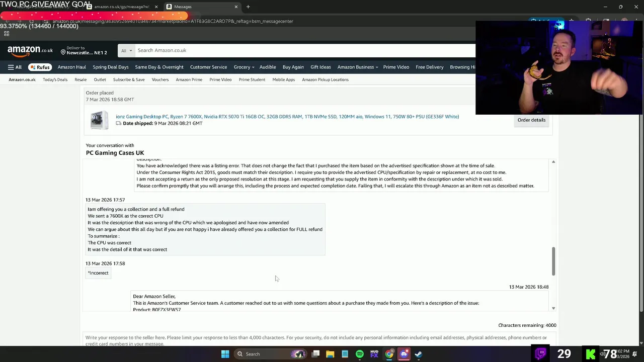This screenshot has width=644, height=362.
Task: Open the All hamburger menu
Action: click(x=15, y=67)
